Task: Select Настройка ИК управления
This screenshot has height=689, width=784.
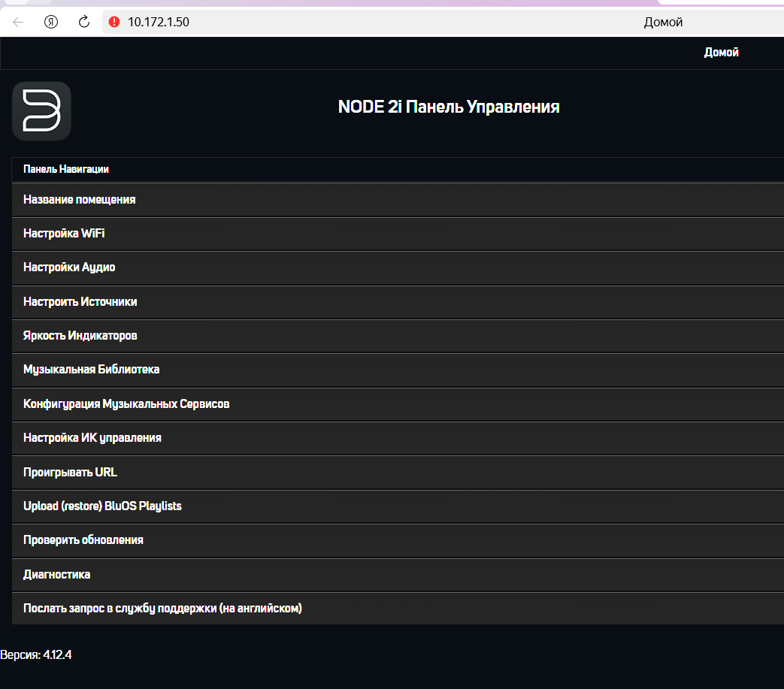Action: [x=92, y=438]
